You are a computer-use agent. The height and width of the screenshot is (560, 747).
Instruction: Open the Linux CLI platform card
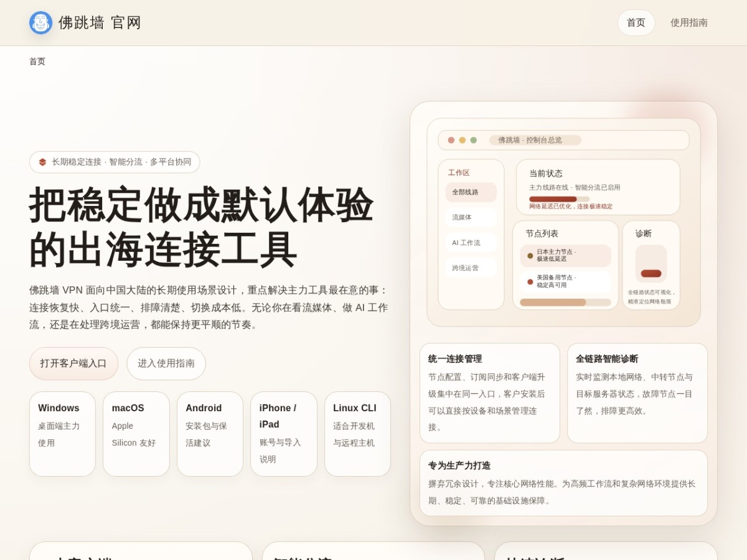[357, 434]
